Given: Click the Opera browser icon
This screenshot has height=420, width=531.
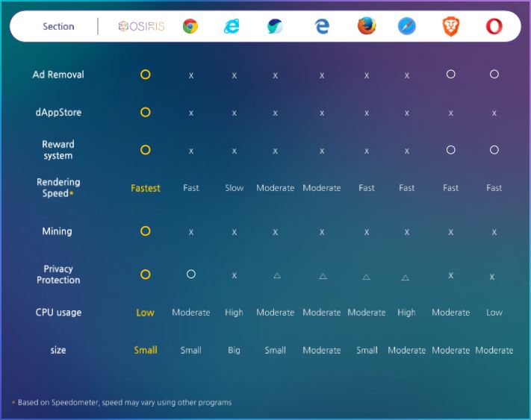Looking at the screenshot, I should click(x=494, y=26).
